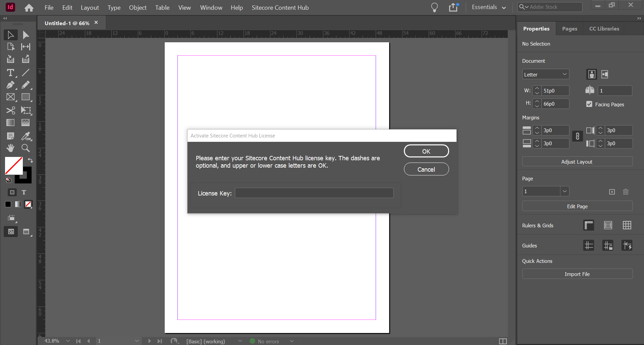Open Adobe Stock search dropdown

pyautogui.click(x=524, y=7)
